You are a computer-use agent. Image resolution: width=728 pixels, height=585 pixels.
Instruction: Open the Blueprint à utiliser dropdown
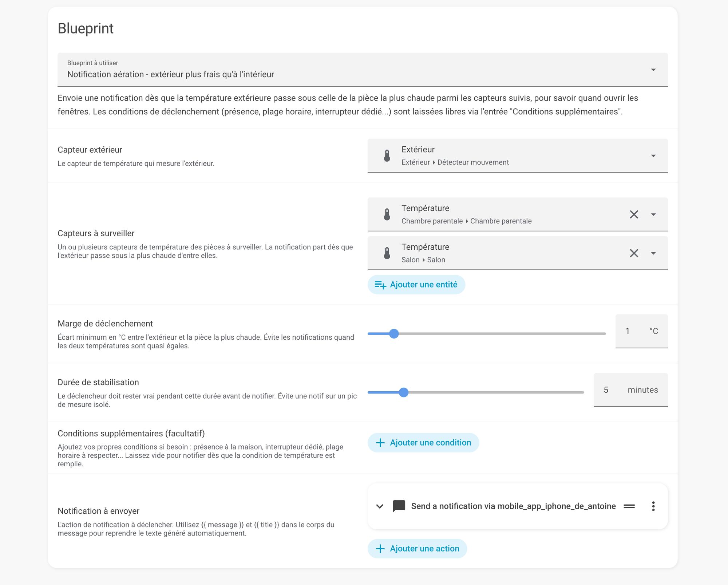tap(363, 70)
